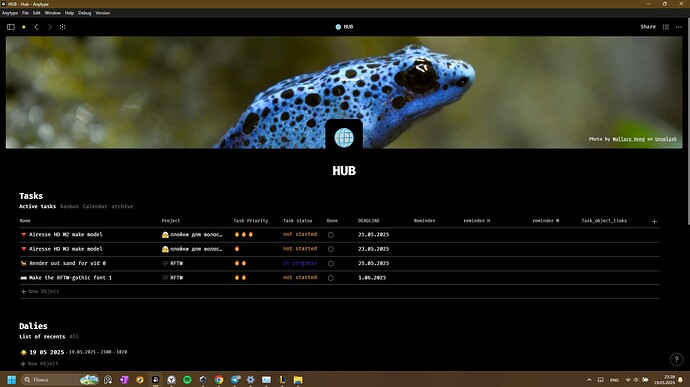Show hidden tray icons chevron
The height and width of the screenshot is (387, 690).
click(x=589, y=380)
